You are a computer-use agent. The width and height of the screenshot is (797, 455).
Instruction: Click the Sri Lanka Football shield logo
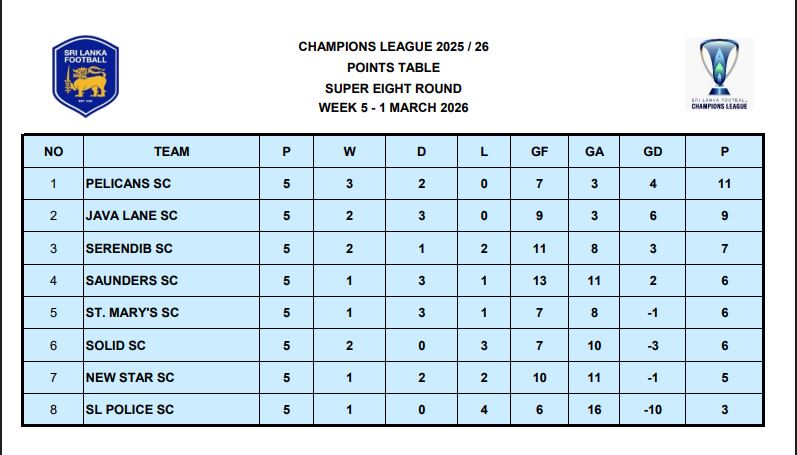pyautogui.click(x=85, y=76)
